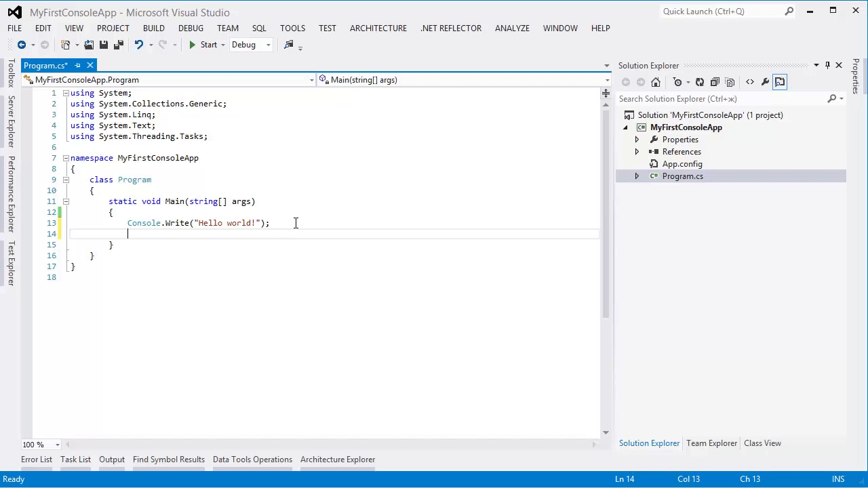Switch to the Class View tab
This screenshot has height=488, width=868.
coord(762,443)
